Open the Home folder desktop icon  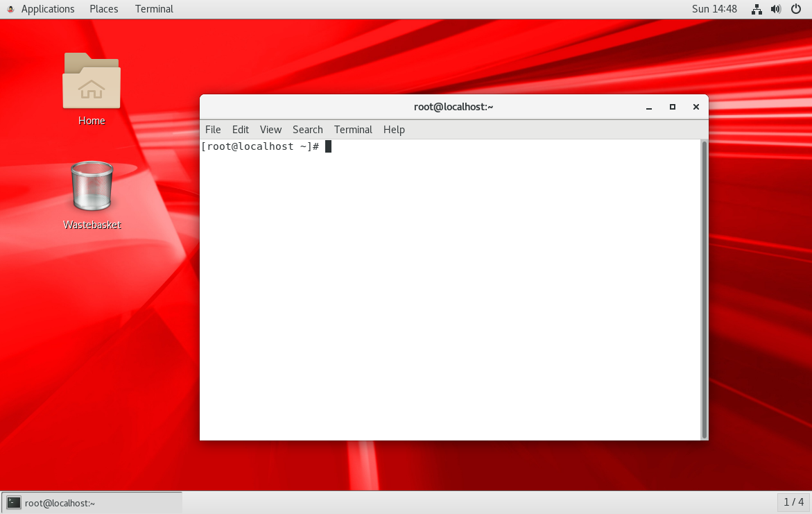(91, 80)
